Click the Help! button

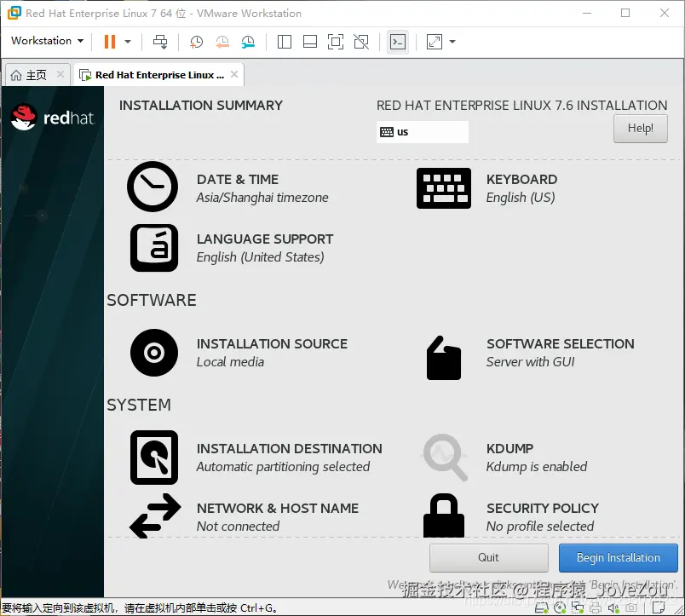coord(640,129)
